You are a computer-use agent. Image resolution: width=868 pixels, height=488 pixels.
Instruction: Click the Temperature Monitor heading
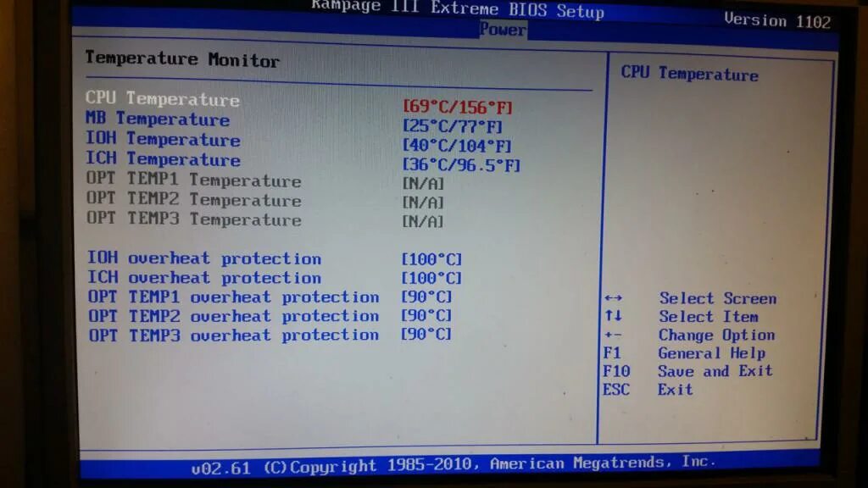182,58
